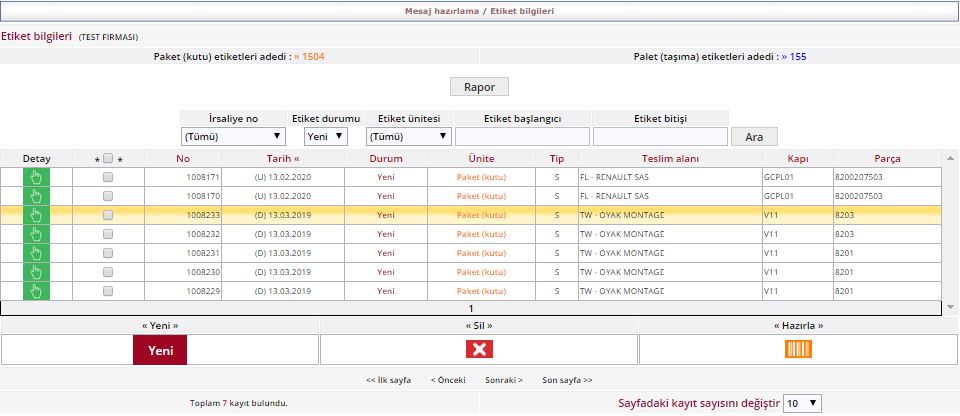The width and height of the screenshot is (960, 416).
Task: Click the red X delete icon
Action: click(479, 349)
